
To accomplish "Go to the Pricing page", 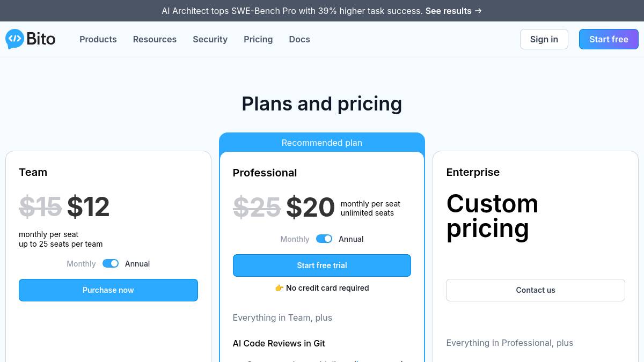I will (258, 39).
